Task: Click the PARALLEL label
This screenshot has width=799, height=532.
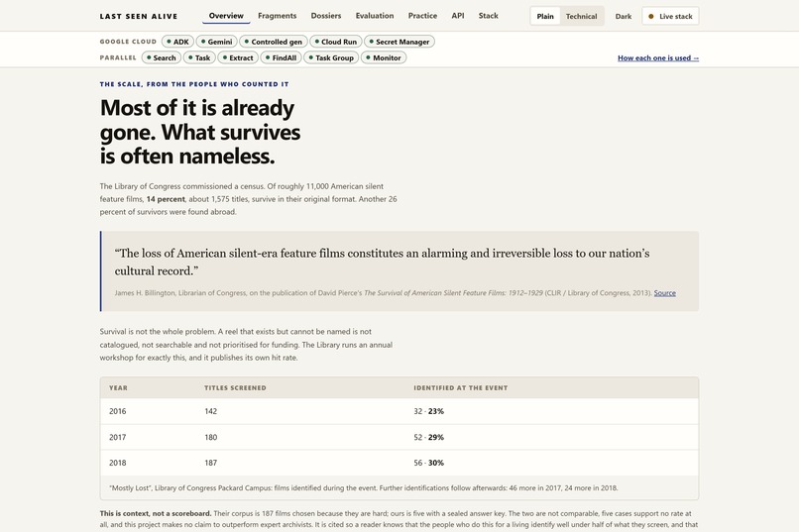Action: (118, 57)
